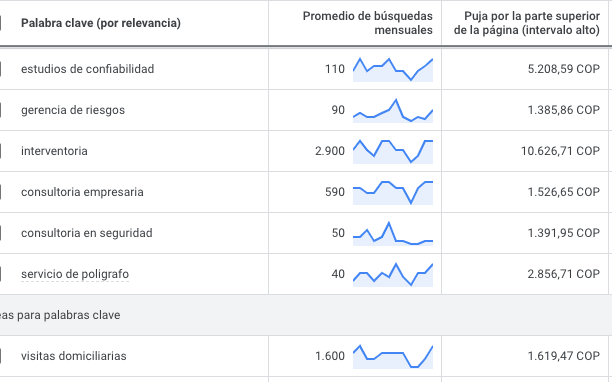View the interventoria search trend sparkline
The image size is (612, 382).
coord(393,151)
